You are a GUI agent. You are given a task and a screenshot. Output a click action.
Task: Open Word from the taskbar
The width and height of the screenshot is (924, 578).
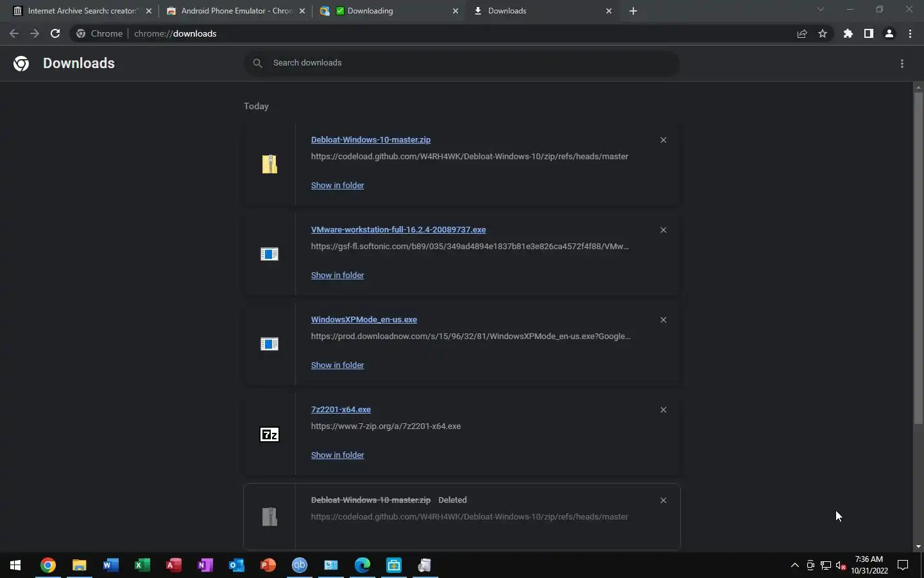pos(110,565)
